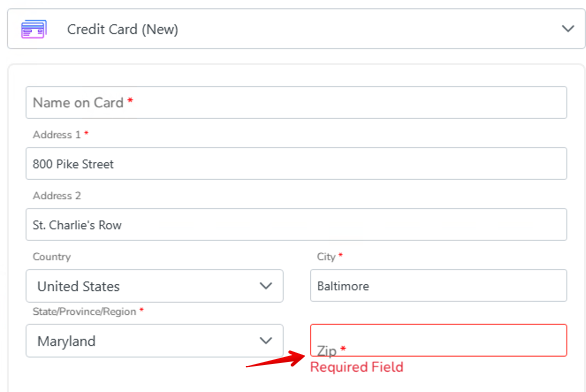Click the chevron inside the Maryland selector
The width and height of the screenshot is (586, 392).
click(x=266, y=341)
